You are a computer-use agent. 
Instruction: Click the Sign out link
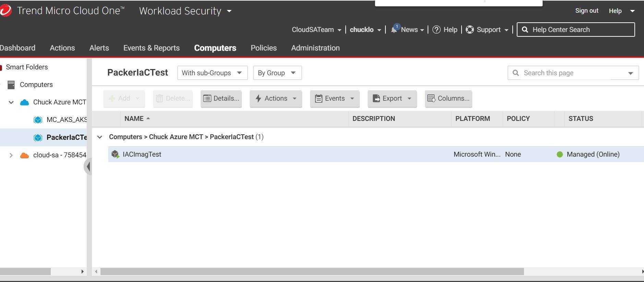(586, 11)
